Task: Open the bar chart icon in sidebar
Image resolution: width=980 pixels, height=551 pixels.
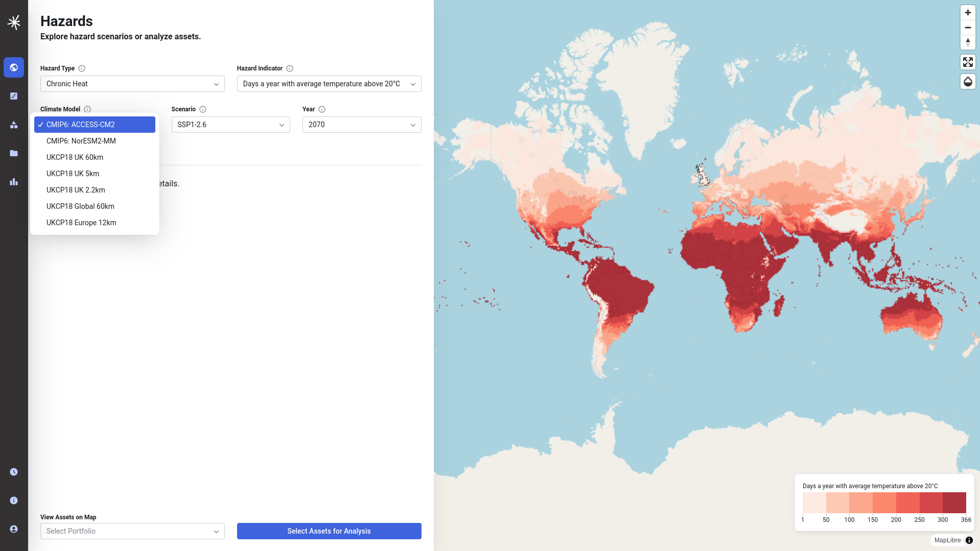Action: [14, 182]
